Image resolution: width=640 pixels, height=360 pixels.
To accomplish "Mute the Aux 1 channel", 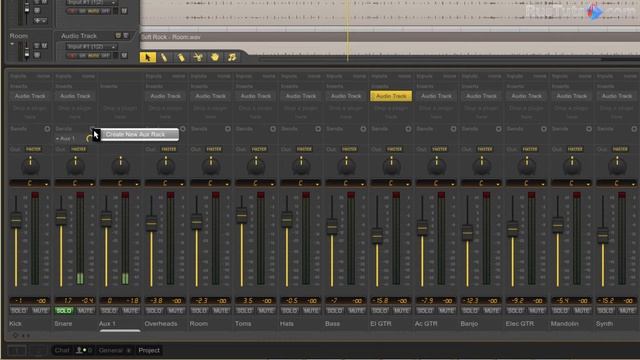I will (x=131, y=311).
